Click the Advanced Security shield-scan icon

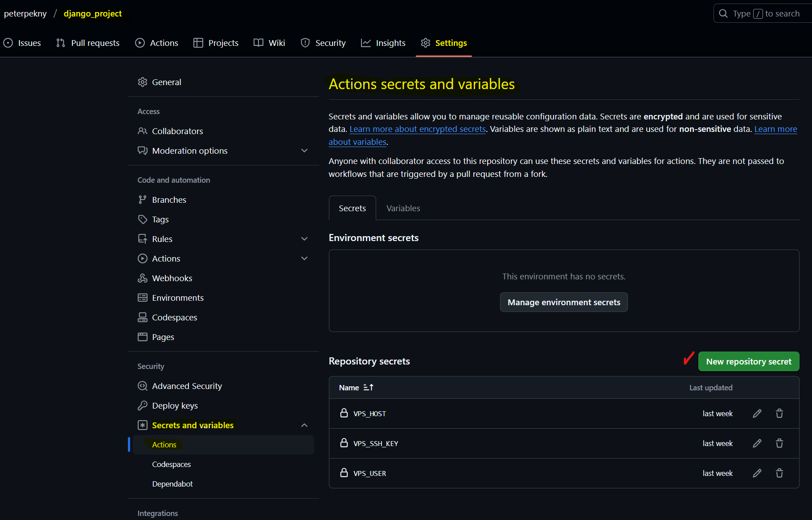pyautogui.click(x=143, y=386)
